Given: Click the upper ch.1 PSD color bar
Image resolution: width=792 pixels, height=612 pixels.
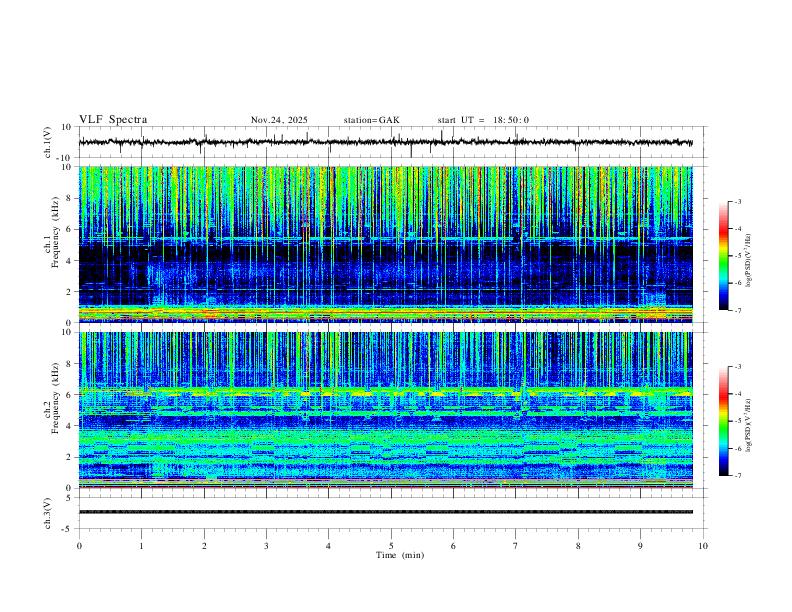Looking at the screenshot, I should (x=723, y=256).
